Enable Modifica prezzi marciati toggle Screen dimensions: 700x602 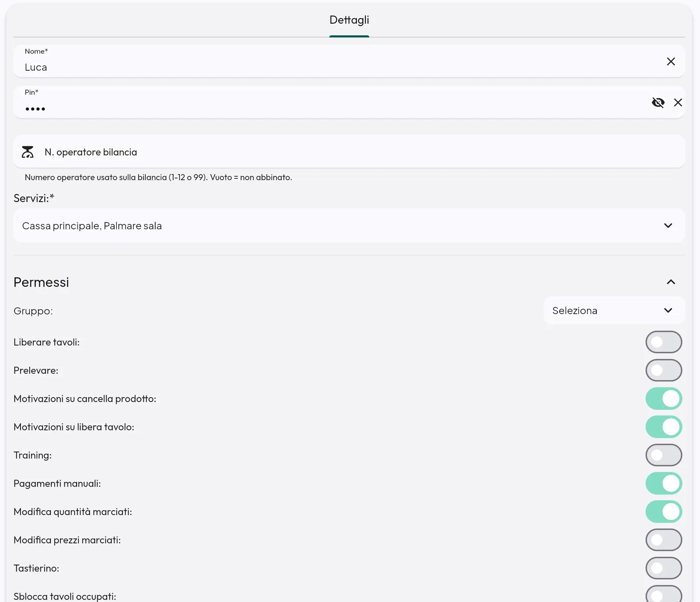tap(664, 540)
